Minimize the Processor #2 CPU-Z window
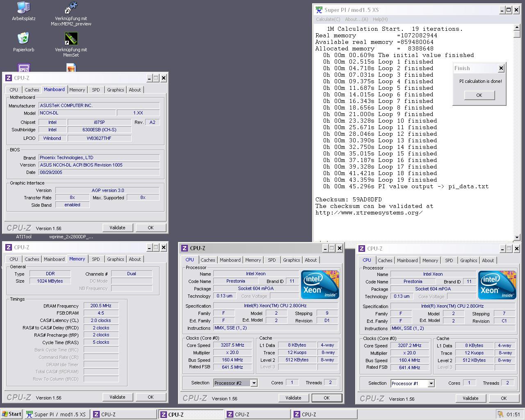The height and width of the screenshot is (420, 525). coord(325,248)
